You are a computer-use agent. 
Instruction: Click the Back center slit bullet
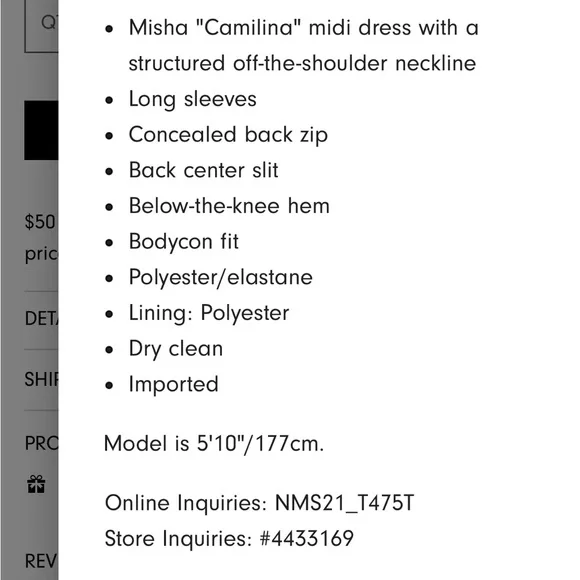tap(203, 170)
